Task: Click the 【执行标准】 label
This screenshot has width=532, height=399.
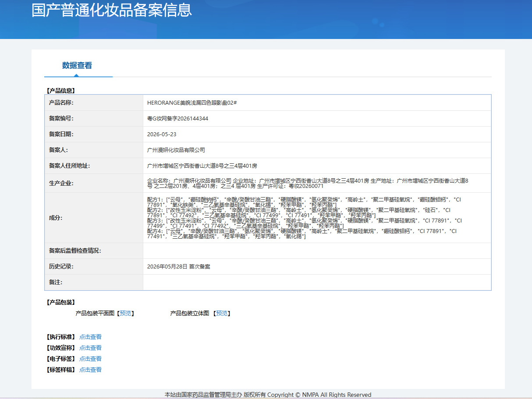Action: (x=60, y=337)
